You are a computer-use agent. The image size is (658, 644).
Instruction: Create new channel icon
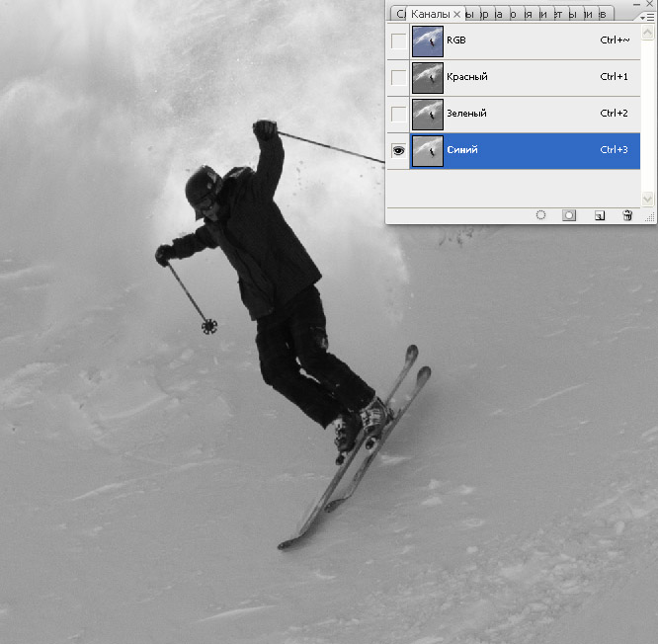[600, 215]
